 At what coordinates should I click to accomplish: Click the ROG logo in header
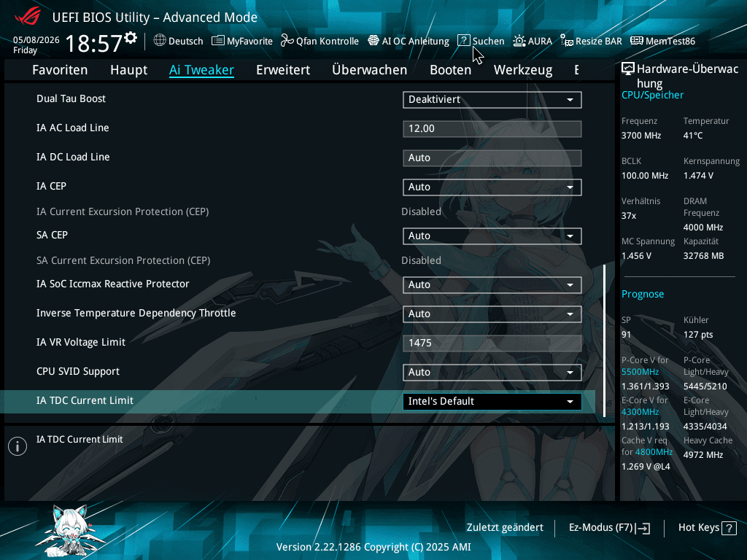[28, 17]
